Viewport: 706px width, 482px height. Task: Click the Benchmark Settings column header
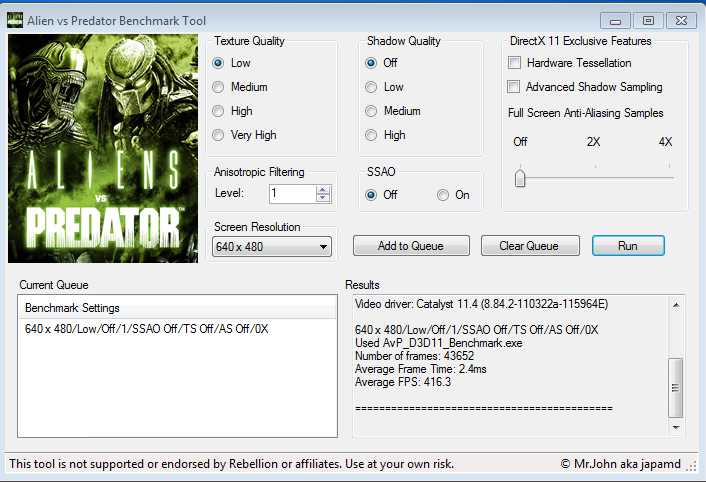pos(177,308)
